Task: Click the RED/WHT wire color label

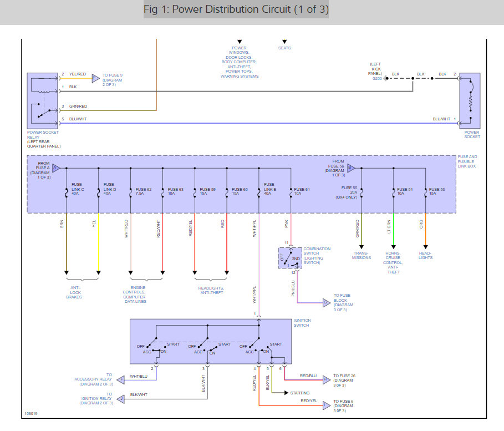Action: pos(158,229)
